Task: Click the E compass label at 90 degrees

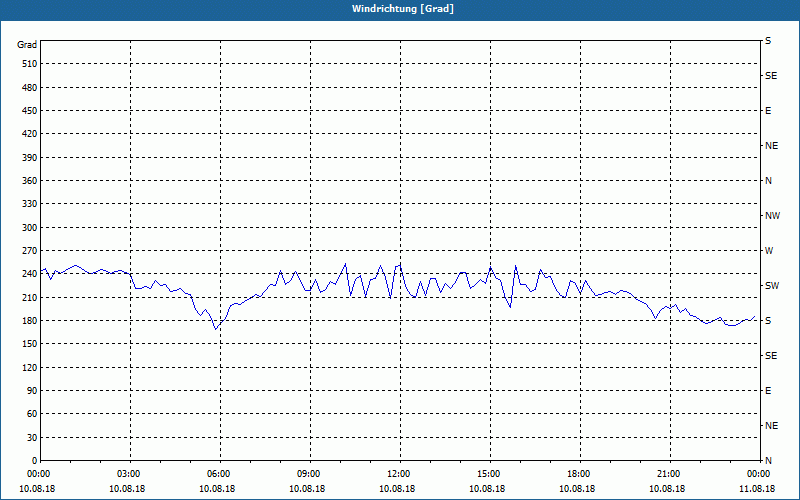Action: point(768,391)
